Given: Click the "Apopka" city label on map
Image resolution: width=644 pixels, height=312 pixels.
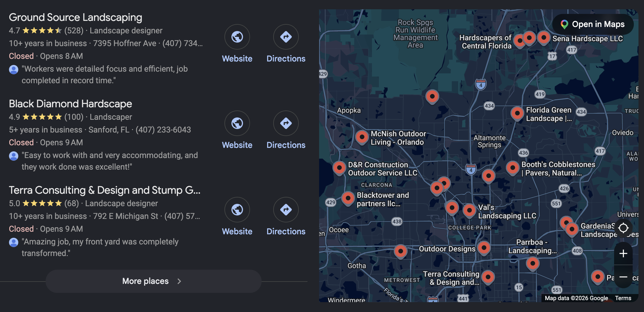Looking at the screenshot, I should point(349,110).
